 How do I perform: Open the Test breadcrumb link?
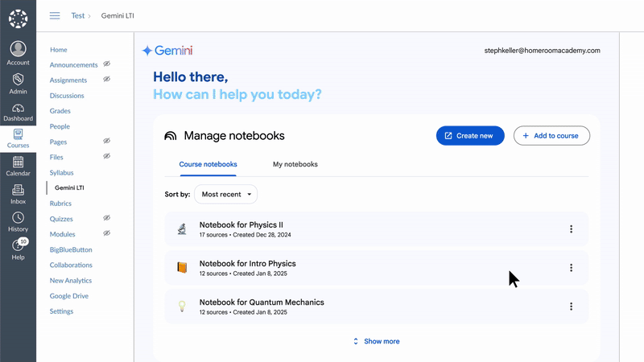(x=77, y=15)
